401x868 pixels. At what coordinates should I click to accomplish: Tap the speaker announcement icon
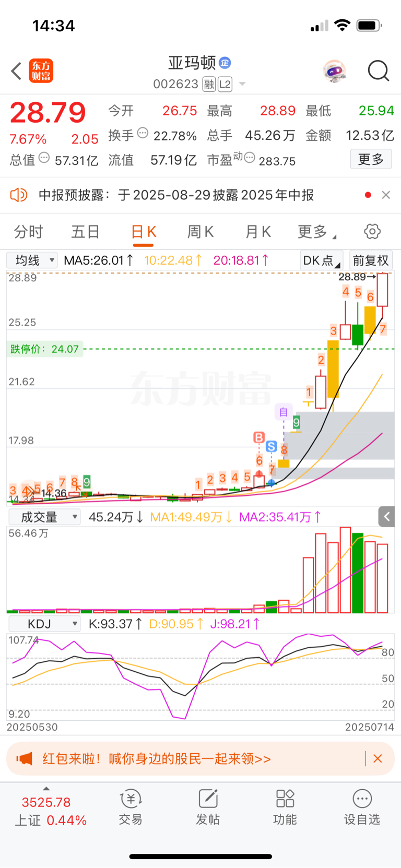click(19, 195)
